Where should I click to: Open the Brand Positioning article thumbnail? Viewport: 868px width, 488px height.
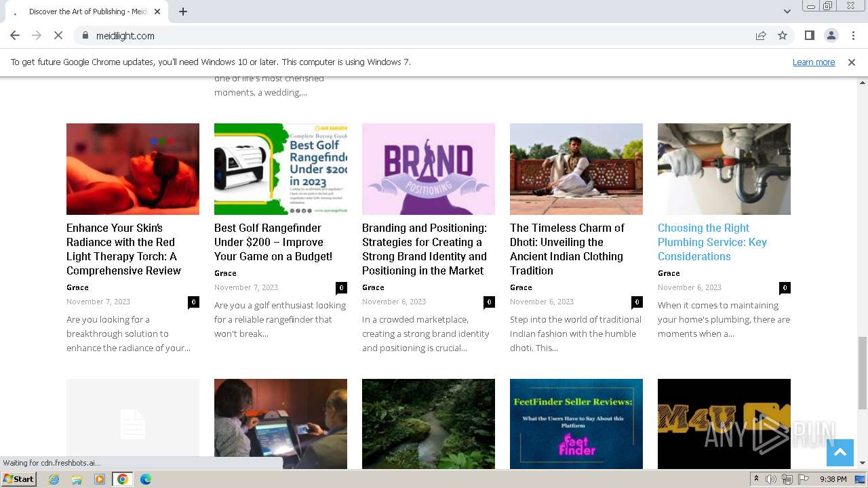click(x=429, y=169)
